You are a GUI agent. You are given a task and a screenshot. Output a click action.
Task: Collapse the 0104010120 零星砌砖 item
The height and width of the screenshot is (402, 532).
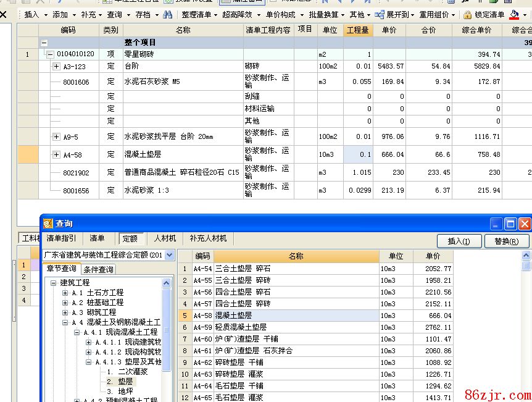tap(50, 54)
